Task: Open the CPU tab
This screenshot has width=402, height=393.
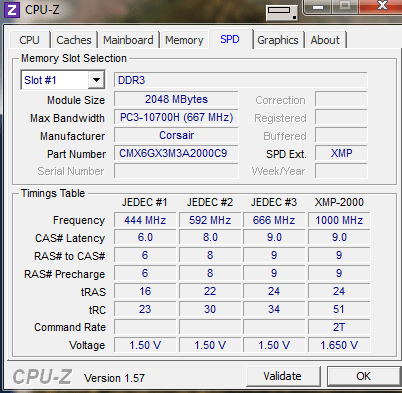Action: (x=29, y=40)
